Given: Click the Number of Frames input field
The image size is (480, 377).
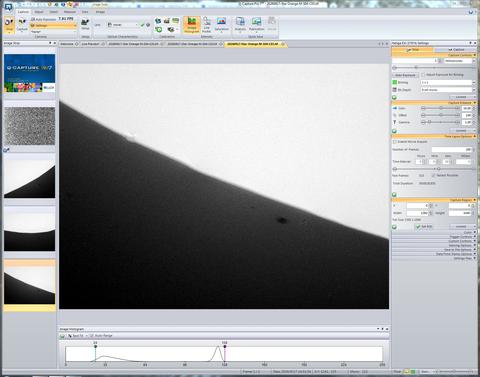Looking at the screenshot, I should [452, 150].
